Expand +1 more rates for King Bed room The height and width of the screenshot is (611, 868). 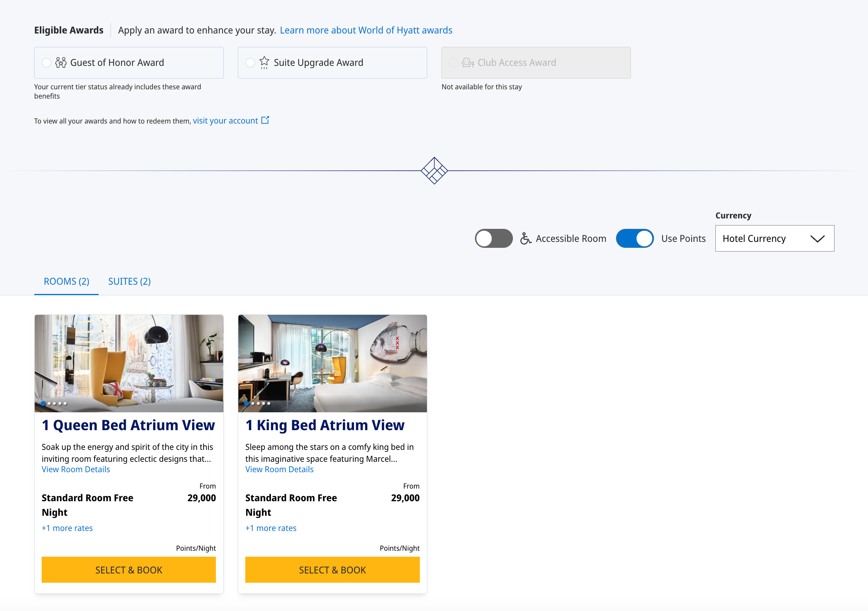coord(271,528)
